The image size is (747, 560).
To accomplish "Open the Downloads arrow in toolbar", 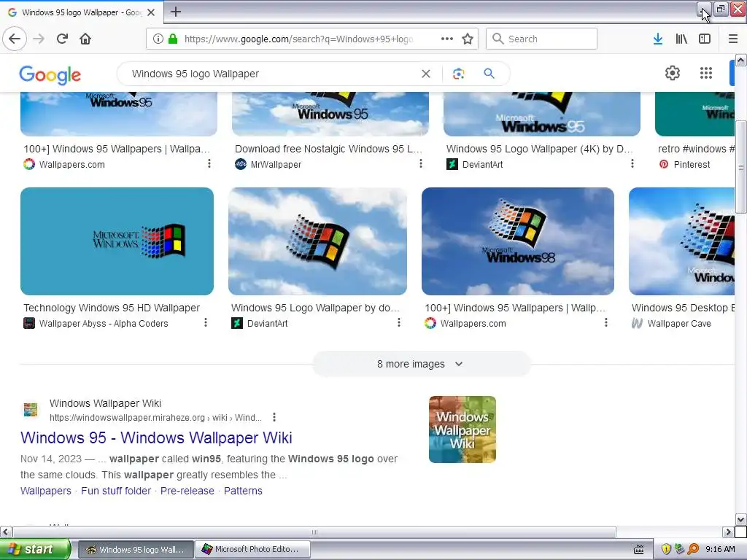I will [x=658, y=39].
